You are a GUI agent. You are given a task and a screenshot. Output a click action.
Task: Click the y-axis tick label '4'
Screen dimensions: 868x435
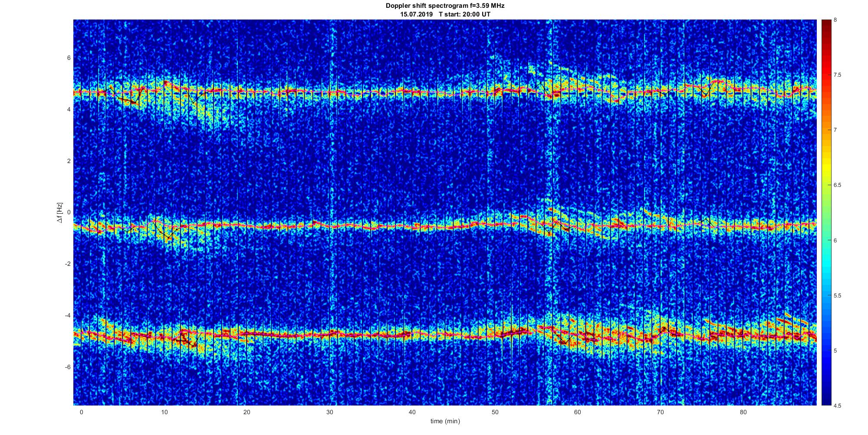click(x=69, y=110)
